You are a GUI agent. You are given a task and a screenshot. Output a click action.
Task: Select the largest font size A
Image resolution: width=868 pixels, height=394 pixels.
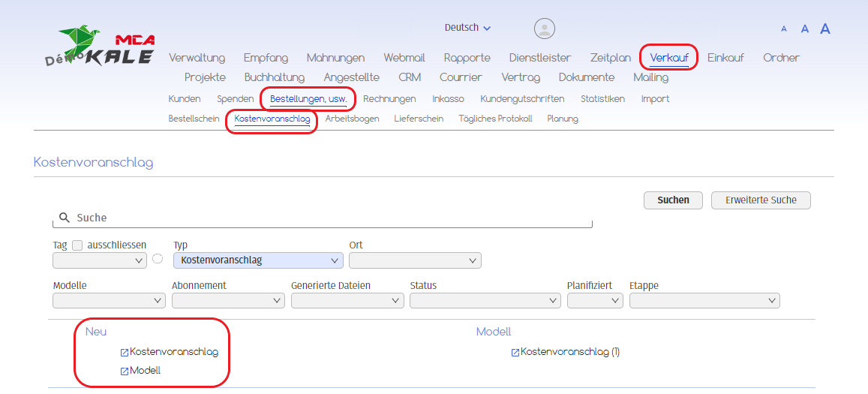click(x=825, y=29)
